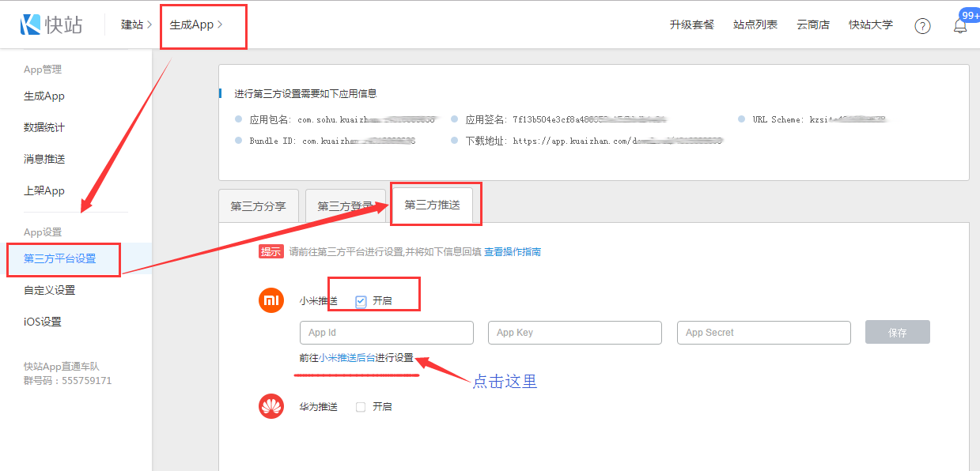Go to 升级套餐 in top navigation
This screenshot has height=471, width=980.
691,24
